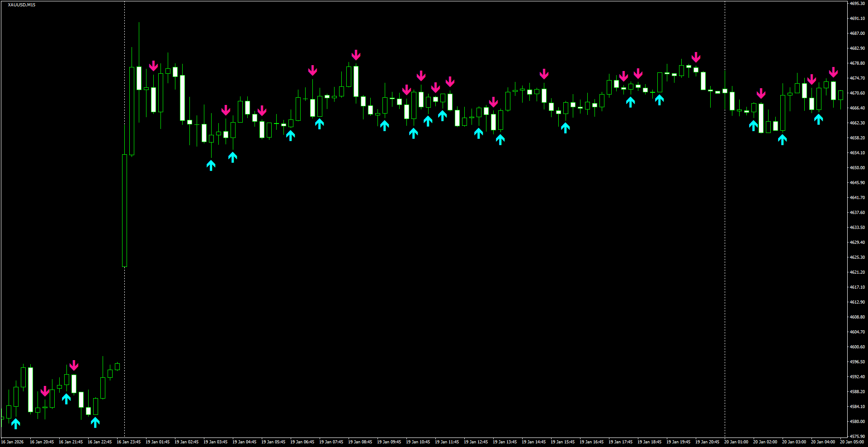
Task: Click the 19 Jan 09:45 time label
Action: coord(389,442)
